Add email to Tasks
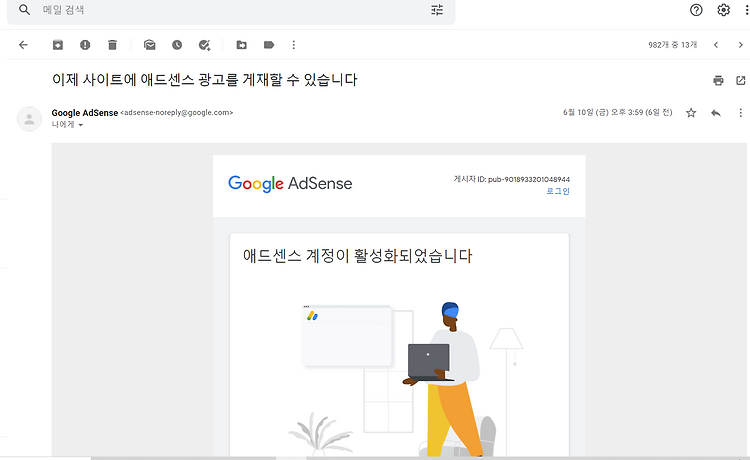The height and width of the screenshot is (460, 750). click(204, 45)
